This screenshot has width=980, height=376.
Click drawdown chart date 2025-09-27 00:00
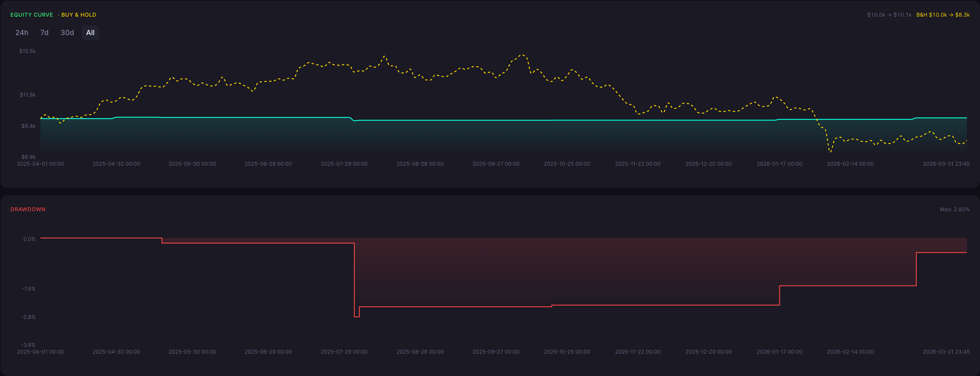click(496, 352)
